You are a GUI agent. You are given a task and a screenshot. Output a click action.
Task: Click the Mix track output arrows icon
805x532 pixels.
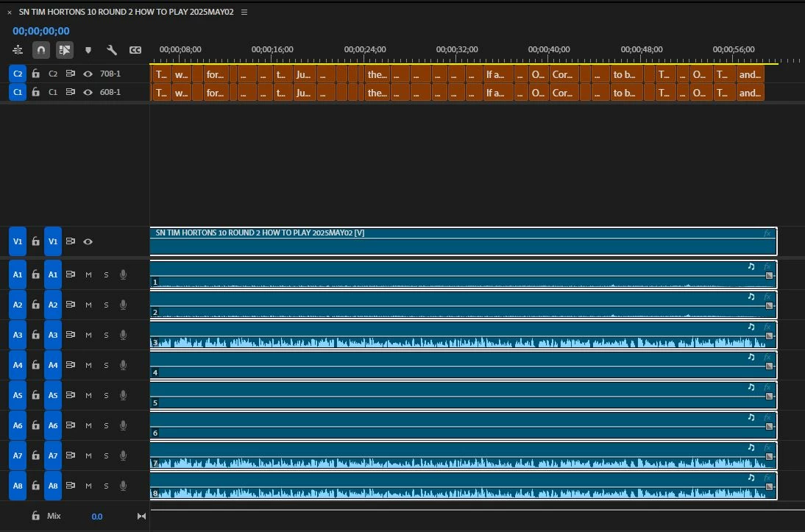pos(142,516)
